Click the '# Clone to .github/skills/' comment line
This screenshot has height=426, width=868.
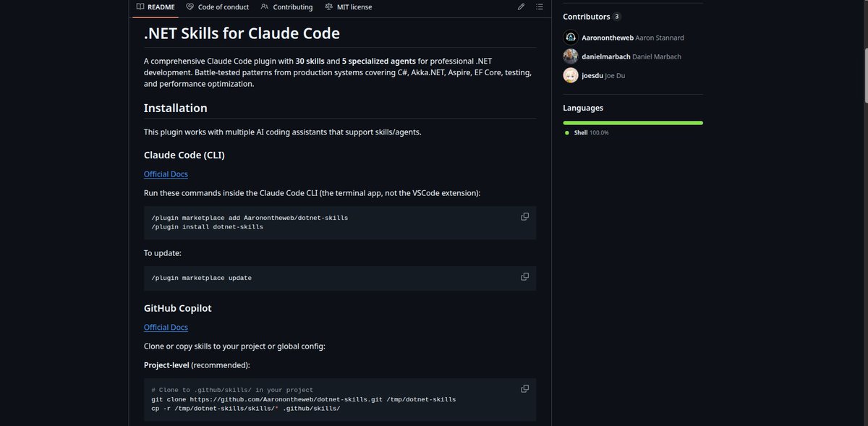click(x=232, y=390)
